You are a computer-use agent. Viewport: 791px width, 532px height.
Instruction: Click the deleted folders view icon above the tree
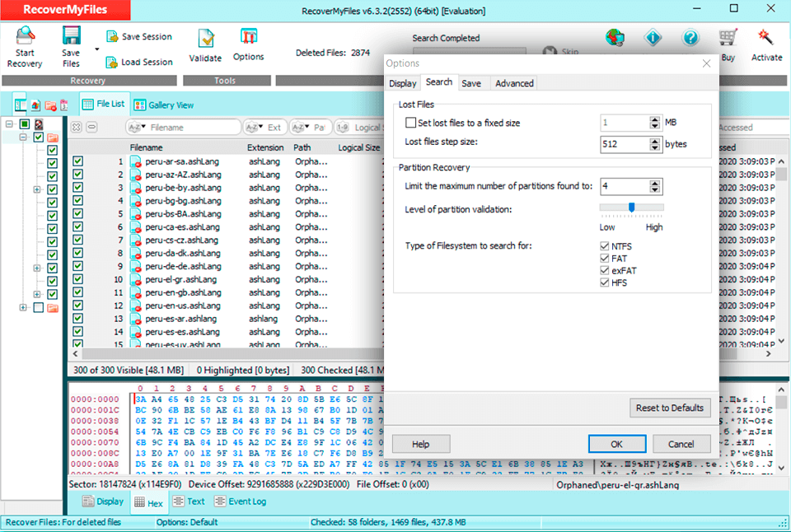click(x=50, y=105)
